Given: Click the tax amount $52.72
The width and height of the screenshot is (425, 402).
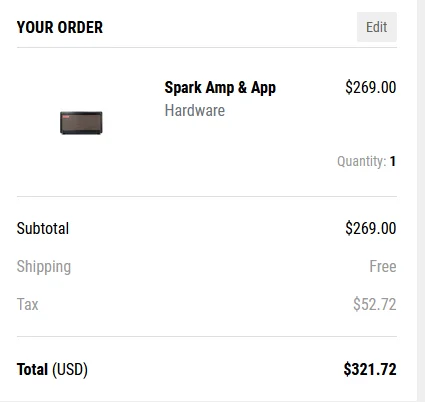Looking at the screenshot, I should 375,304.
